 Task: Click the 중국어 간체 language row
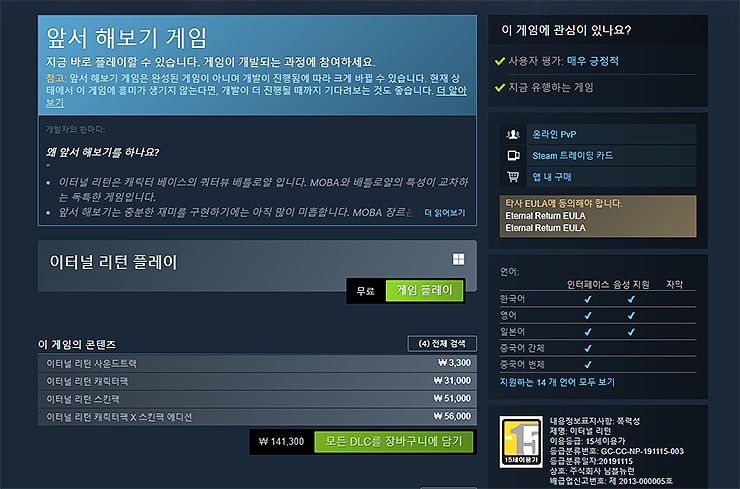click(x=598, y=348)
